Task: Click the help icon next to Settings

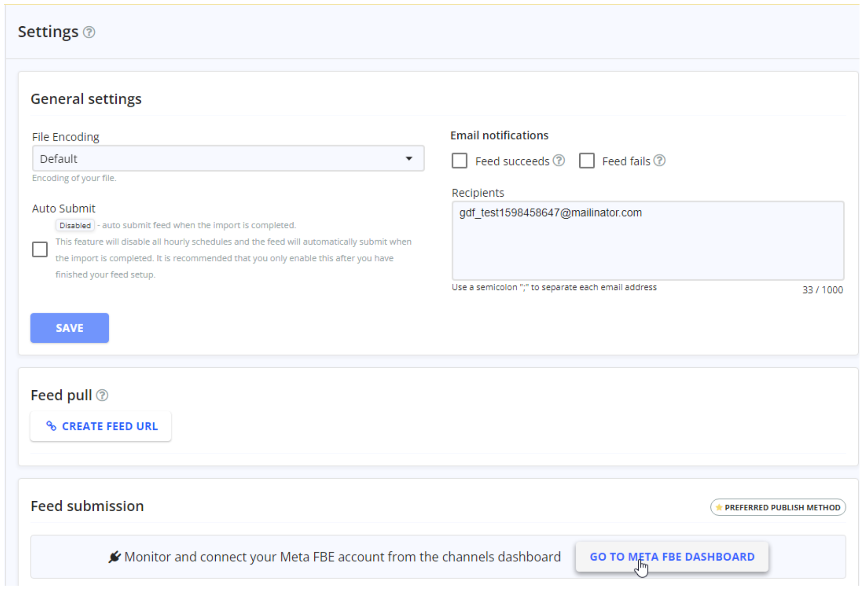Action: click(89, 32)
